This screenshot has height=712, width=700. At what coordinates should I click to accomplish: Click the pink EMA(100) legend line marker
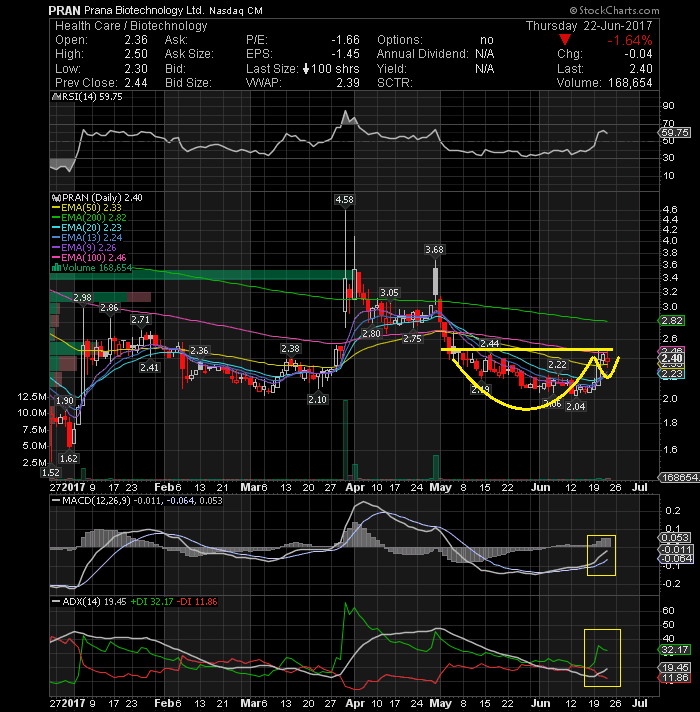tap(56, 257)
